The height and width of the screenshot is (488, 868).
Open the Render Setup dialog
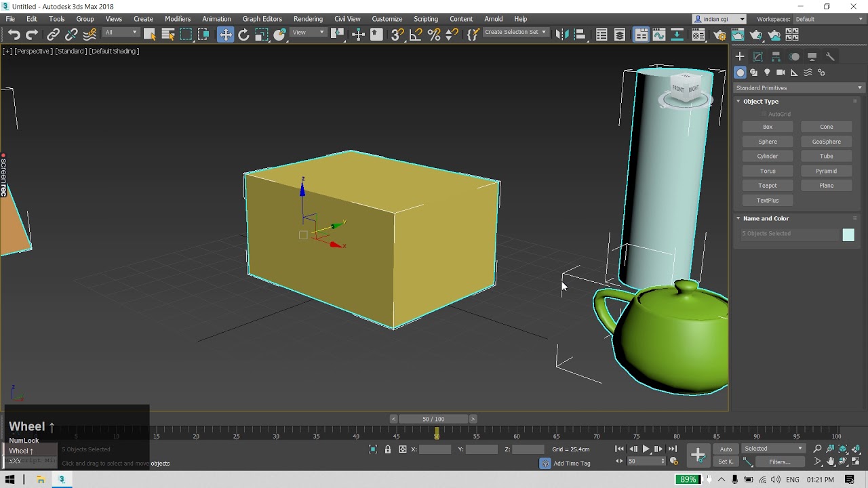click(719, 35)
